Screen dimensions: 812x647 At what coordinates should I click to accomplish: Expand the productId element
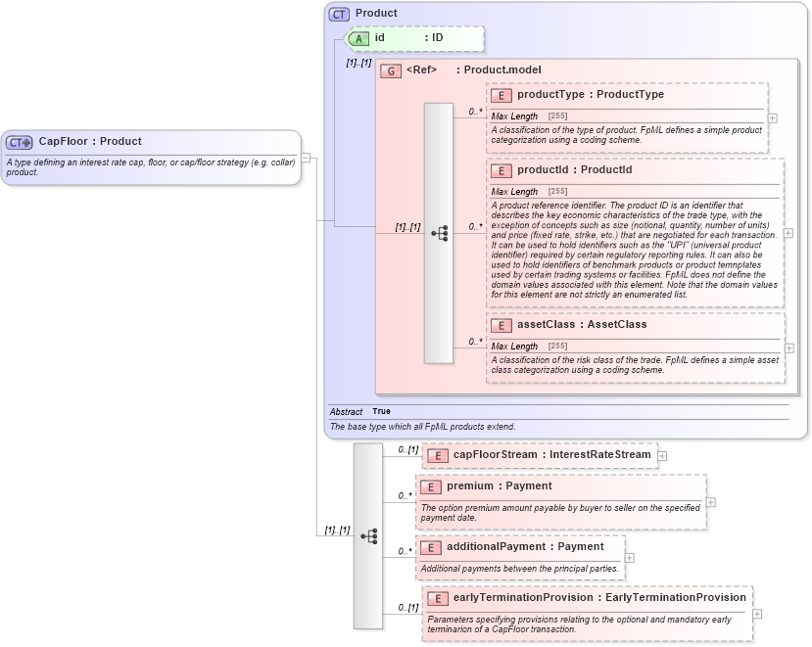(788, 233)
